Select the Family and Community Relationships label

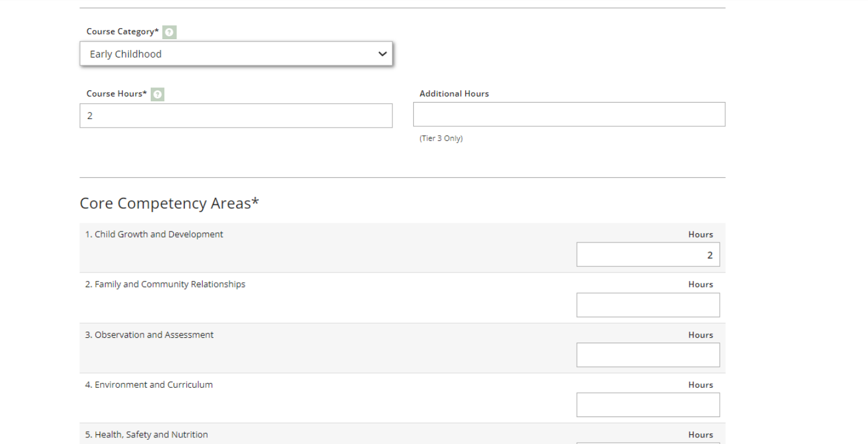(x=165, y=285)
